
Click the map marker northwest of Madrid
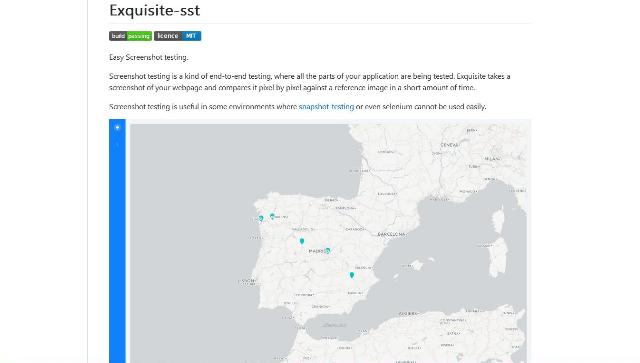(302, 241)
